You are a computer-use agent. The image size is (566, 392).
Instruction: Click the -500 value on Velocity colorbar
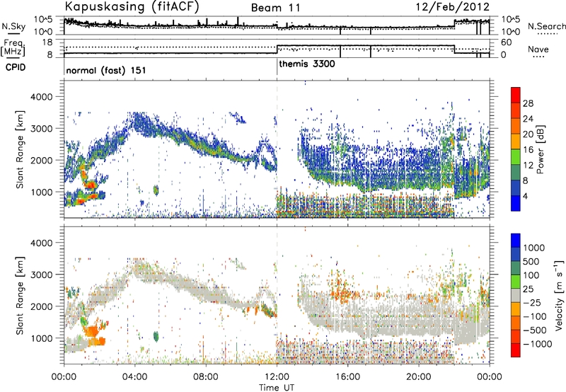pyautogui.click(x=535, y=330)
